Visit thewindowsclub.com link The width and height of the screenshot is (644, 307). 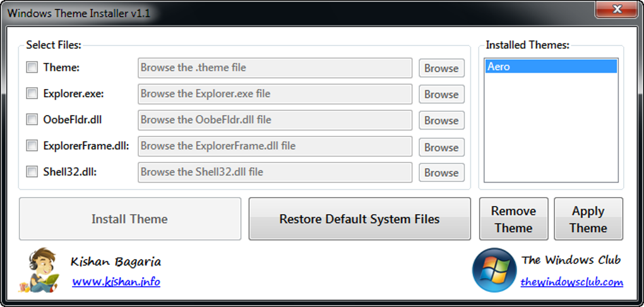(x=571, y=282)
